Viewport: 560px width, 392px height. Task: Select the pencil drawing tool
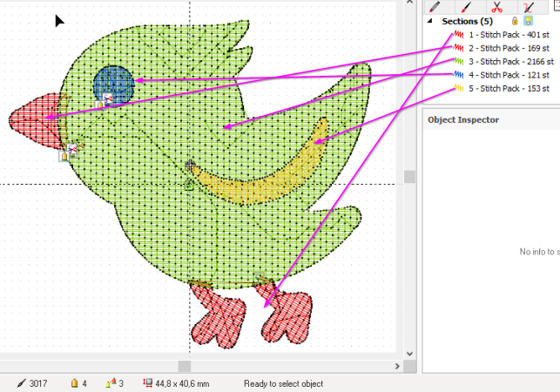435,6
